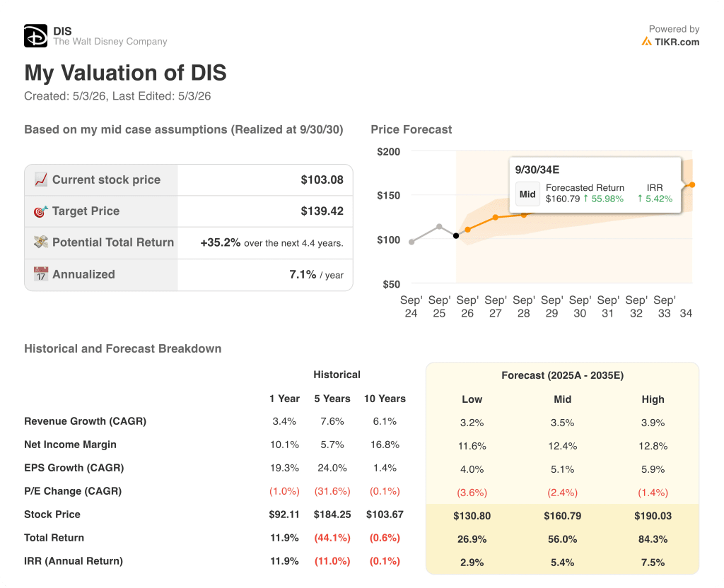
Task: Click the chart icon beside Current stock price
Action: (x=40, y=180)
